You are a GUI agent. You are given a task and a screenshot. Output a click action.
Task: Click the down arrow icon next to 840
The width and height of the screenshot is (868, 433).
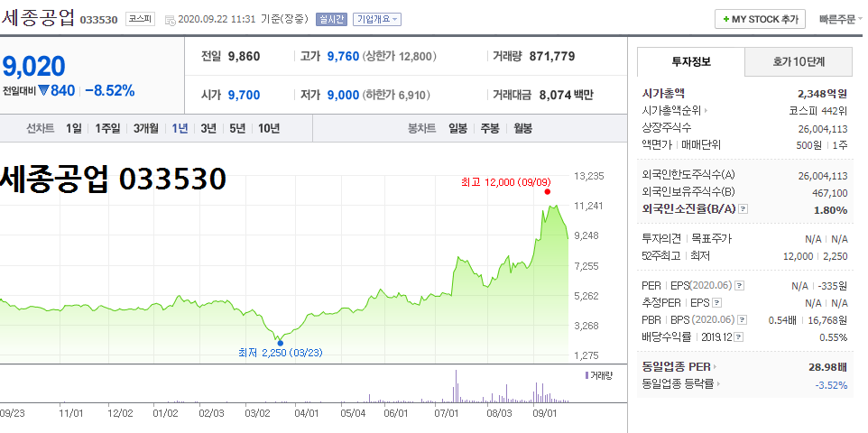tap(43, 91)
